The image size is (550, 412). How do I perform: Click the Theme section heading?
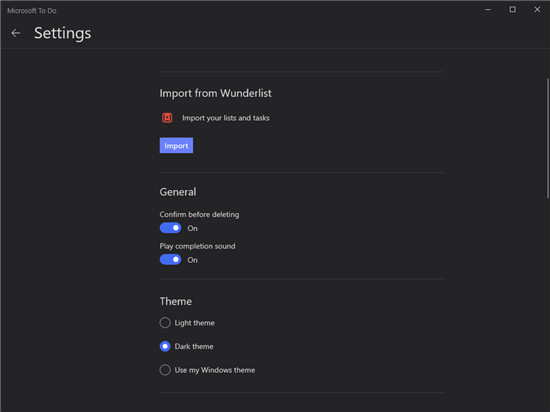click(176, 301)
